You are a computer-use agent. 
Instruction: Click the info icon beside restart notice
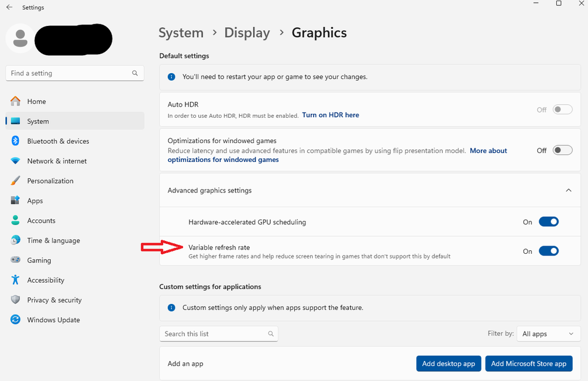[x=171, y=77]
